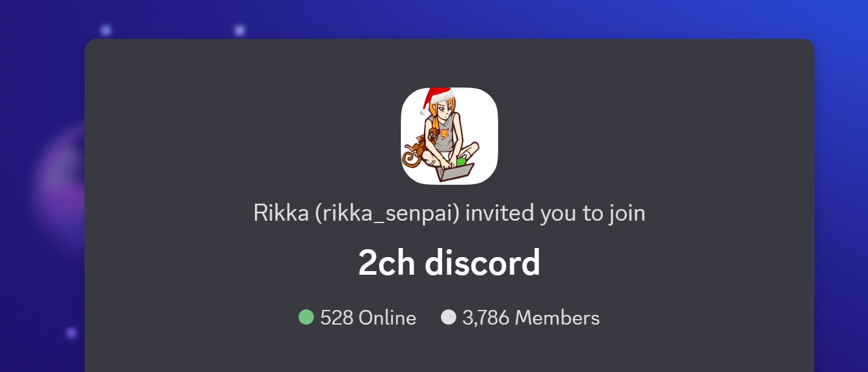This screenshot has width=868, height=372.
Task: Click the grey members count dot
Action: 448,317
